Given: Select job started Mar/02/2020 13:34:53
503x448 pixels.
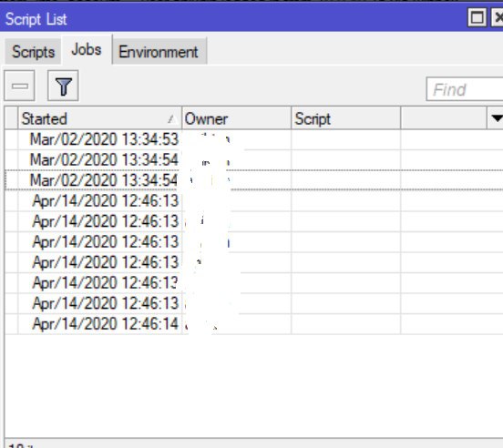Looking at the screenshot, I should pos(253,139).
